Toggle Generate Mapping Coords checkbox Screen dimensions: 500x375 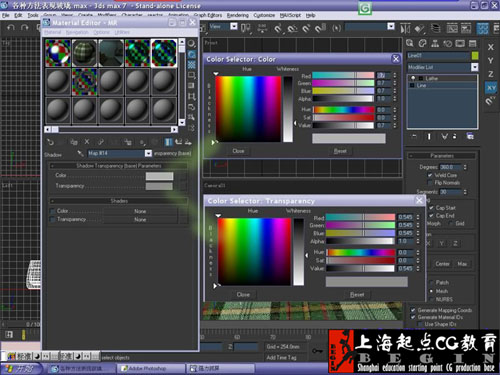coord(413,310)
